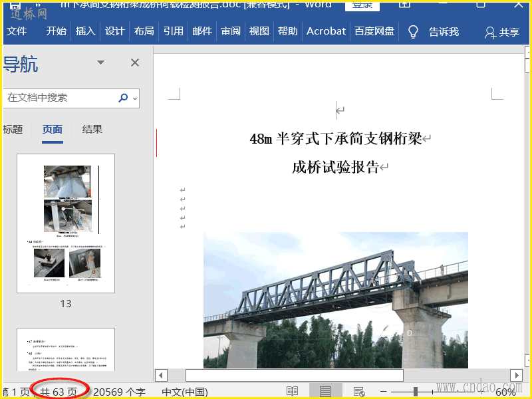
Task: Open the 布局 ribbon tab
Action: [x=144, y=31]
